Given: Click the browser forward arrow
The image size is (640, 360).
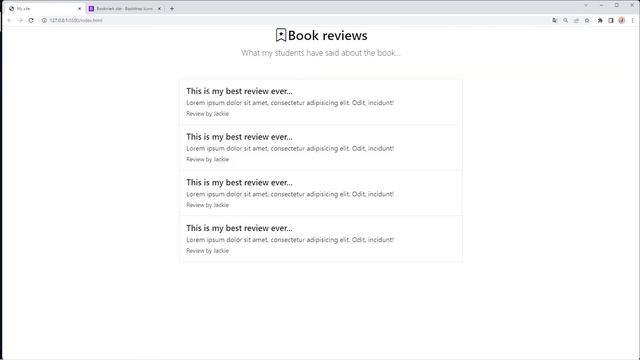Looking at the screenshot, I should tap(20, 20).
